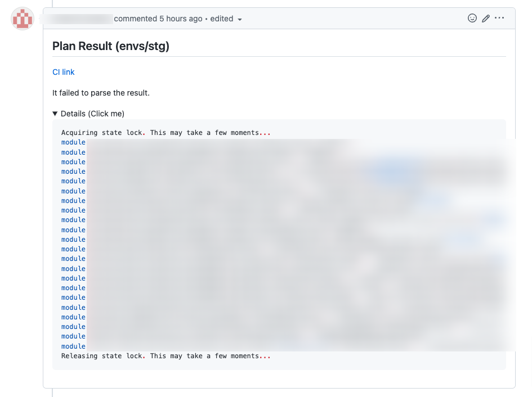Click the commenter's avatar image
Viewport: 532px width, 397px height.
click(22, 19)
